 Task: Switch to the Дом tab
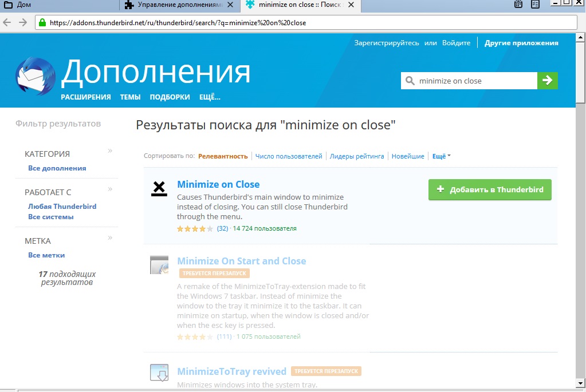(60, 5)
